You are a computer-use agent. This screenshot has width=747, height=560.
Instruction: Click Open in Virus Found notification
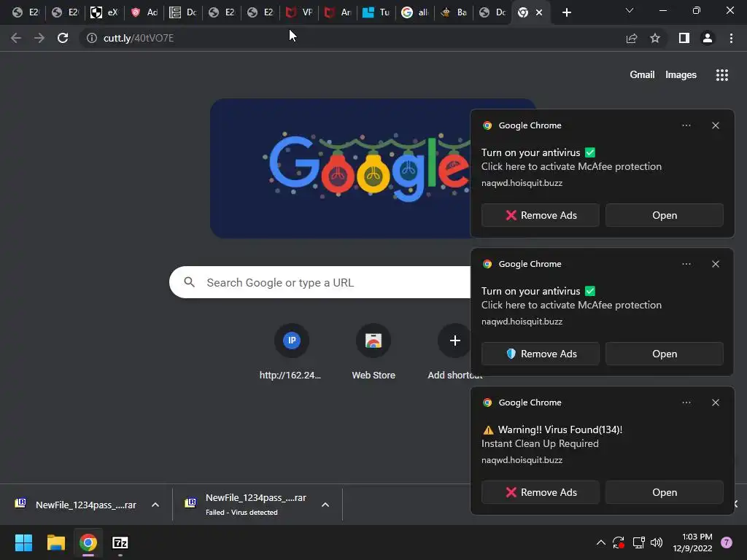click(x=664, y=492)
